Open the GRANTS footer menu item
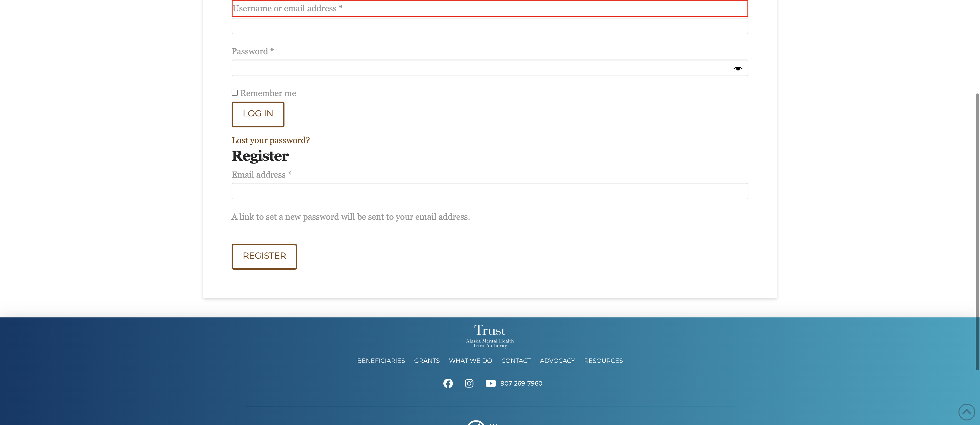The image size is (980, 425). (x=426, y=361)
